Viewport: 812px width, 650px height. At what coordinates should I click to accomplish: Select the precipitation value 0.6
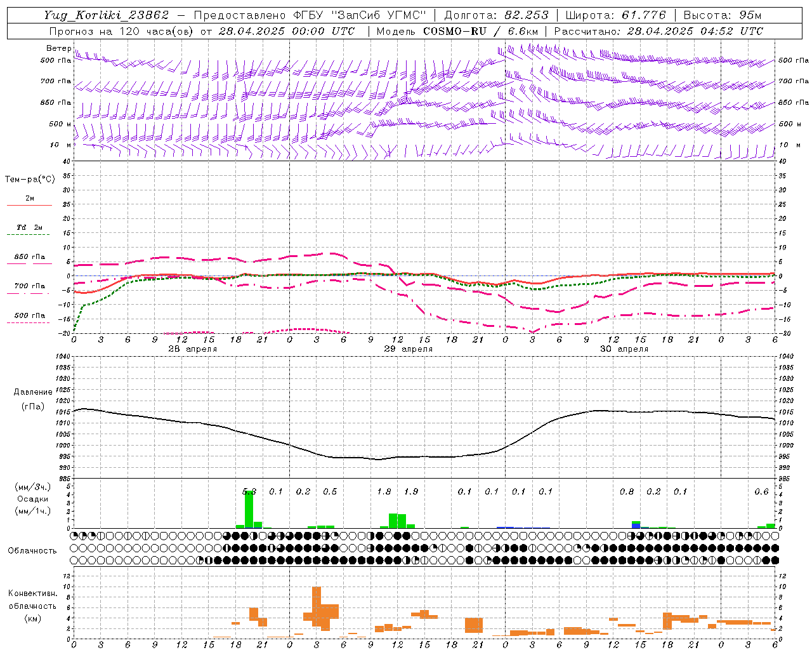(761, 491)
